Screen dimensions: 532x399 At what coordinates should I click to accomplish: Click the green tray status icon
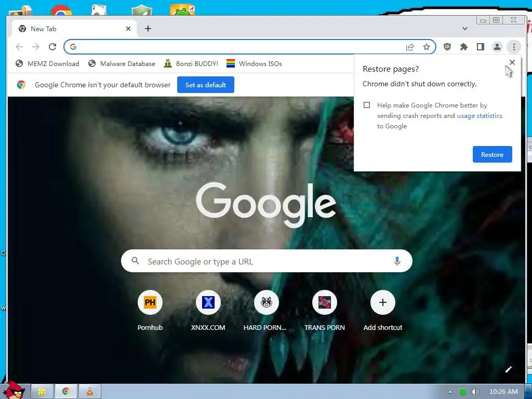pyautogui.click(x=462, y=392)
